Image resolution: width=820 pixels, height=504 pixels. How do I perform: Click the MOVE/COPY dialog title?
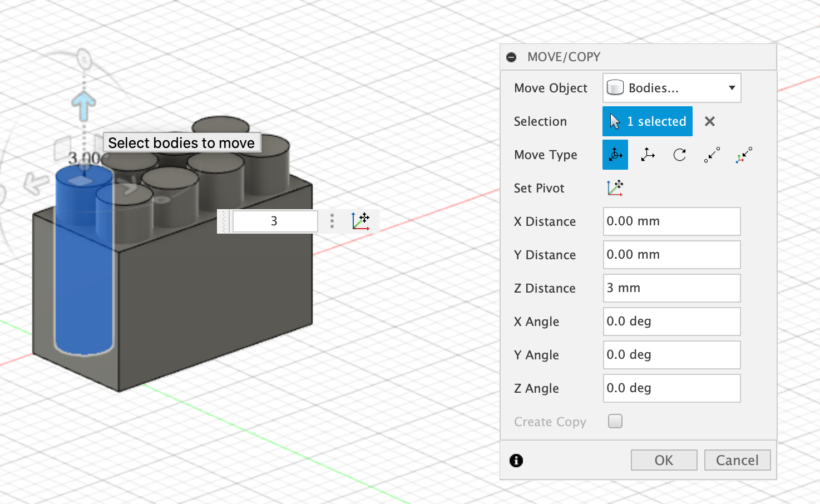(564, 57)
